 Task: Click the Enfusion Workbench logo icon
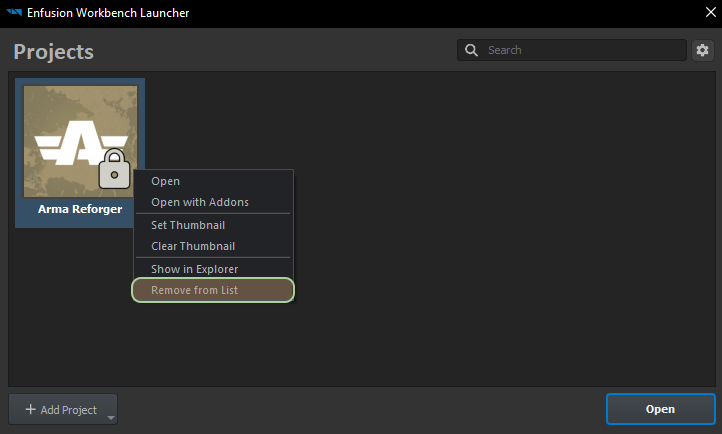point(14,12)
